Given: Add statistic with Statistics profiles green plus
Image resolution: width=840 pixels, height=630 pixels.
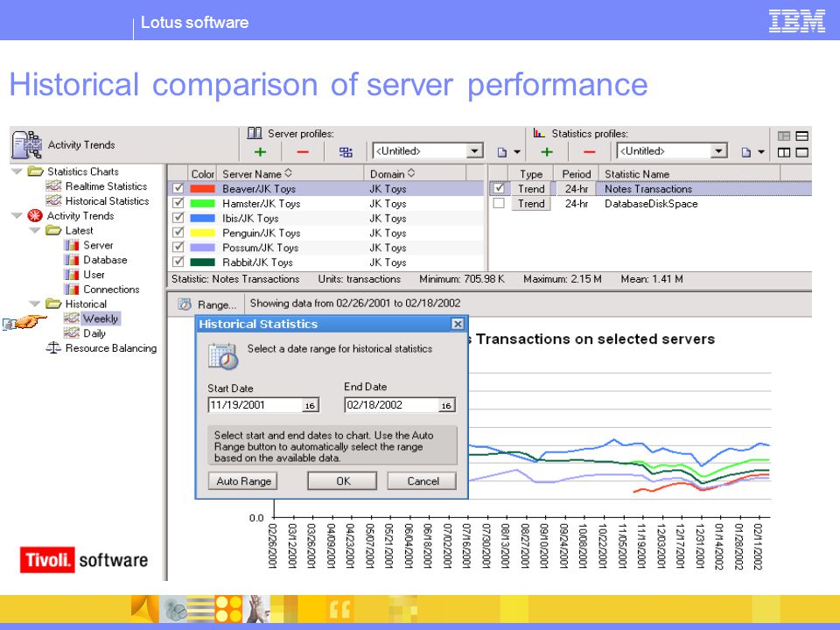Looking at the screenshot, I should point(546,152).
